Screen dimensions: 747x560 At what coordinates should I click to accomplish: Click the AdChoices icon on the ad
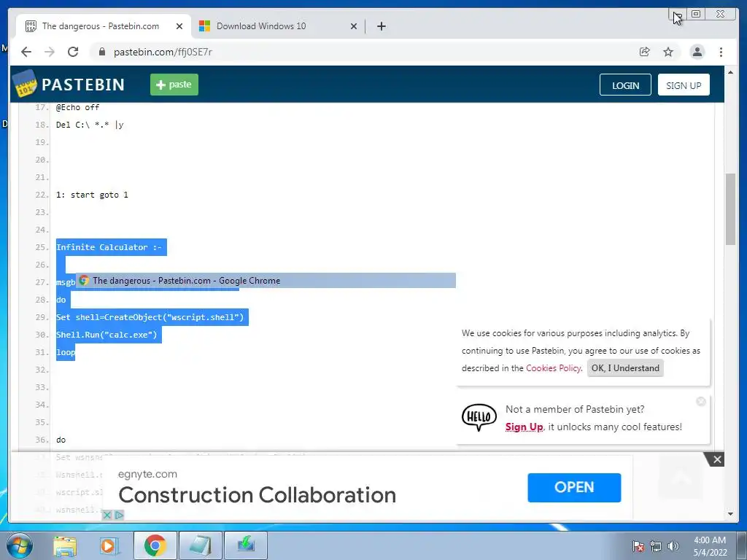119,515
